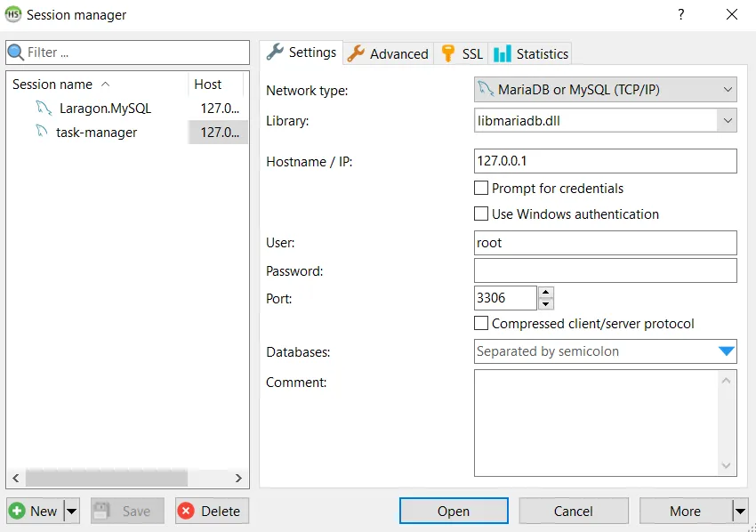This screenshot has height=532, width=756.
Task: Click the greyed Save button
Action: tap(127, 511)
